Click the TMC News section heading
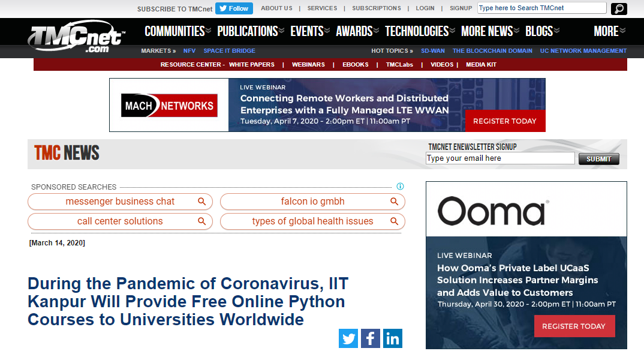 [67, 153]
